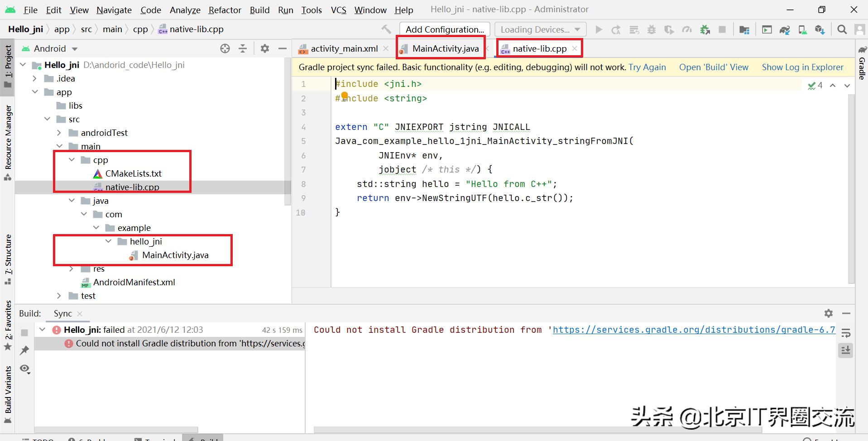Viewport: 868px width, 441px height.
Task: Click the Build panel settings gear
Action: tap(828, 313)
